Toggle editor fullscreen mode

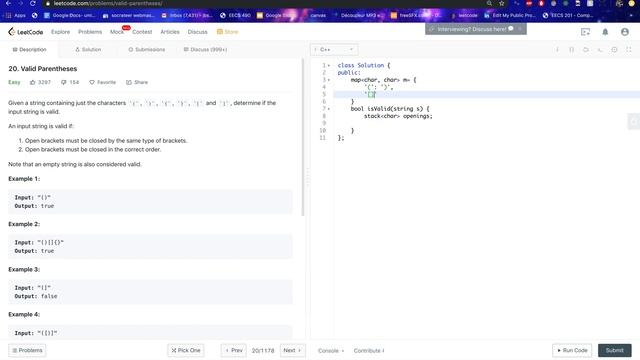tap(629, 49)
